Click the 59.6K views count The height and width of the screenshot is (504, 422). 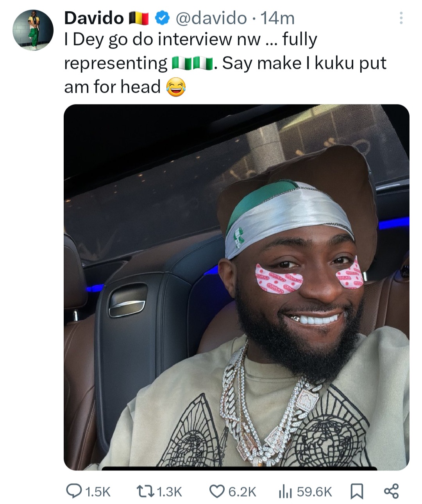point(314,491)
